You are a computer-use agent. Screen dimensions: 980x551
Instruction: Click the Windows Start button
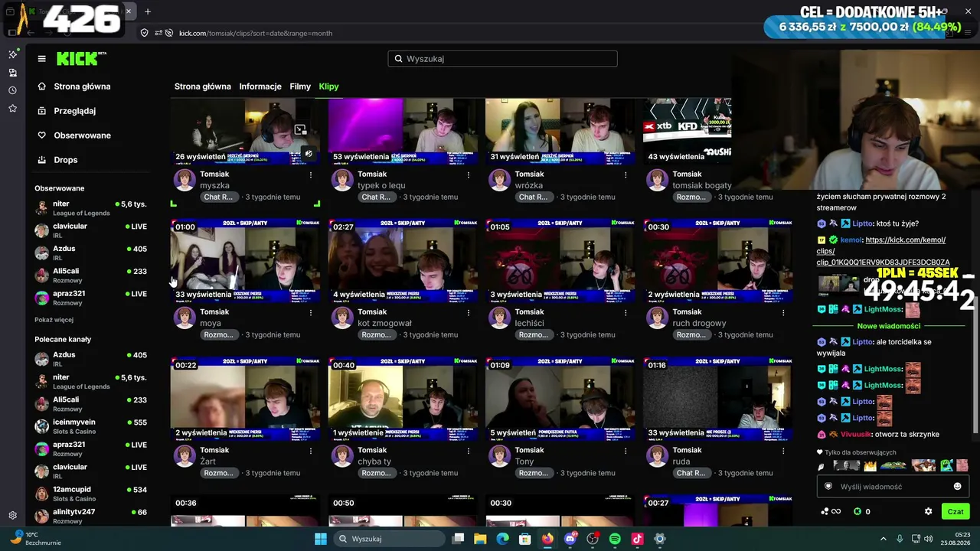coord(321,539)
